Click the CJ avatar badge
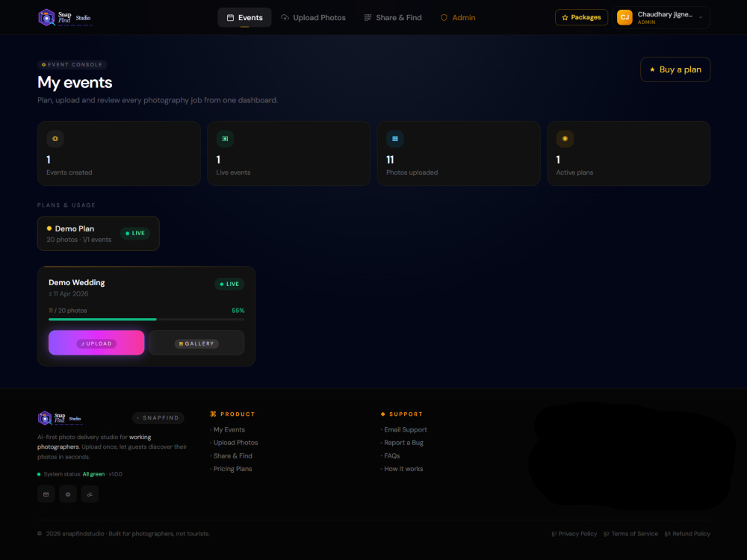Screen dimensions: 747x560 tap(624, 17)
